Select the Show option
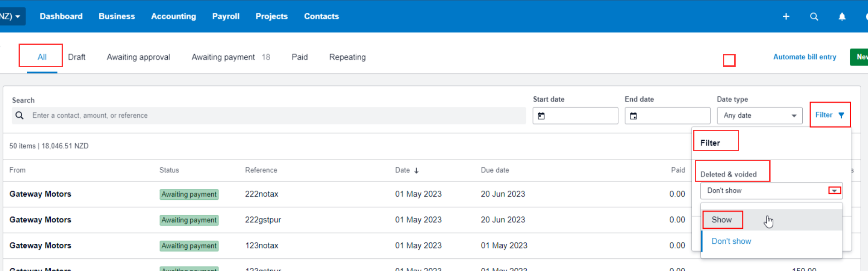Viewport: 868px width, 271px height. click(771, 220)
